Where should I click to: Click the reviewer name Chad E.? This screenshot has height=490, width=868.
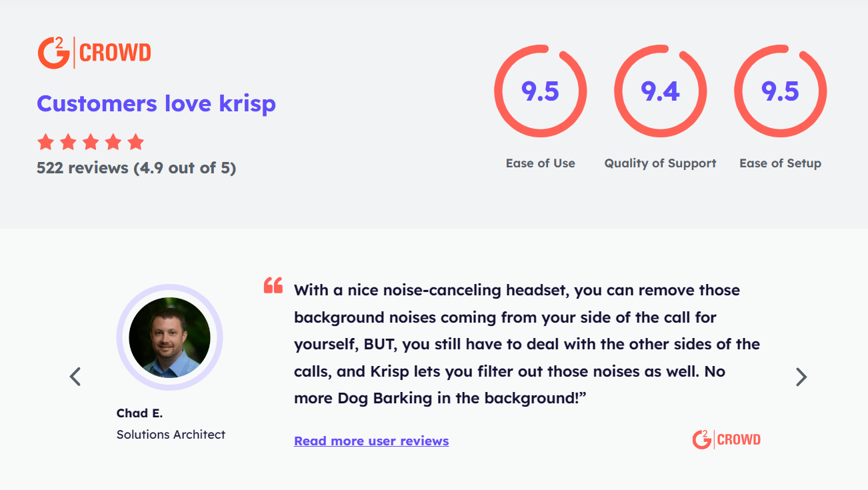(139, 413)
